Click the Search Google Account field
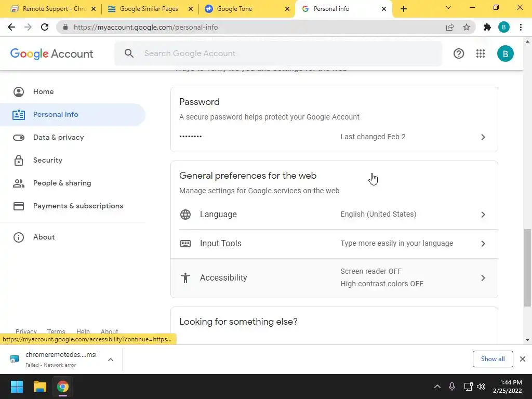This screenshot has height=399, width=532. 278,54
